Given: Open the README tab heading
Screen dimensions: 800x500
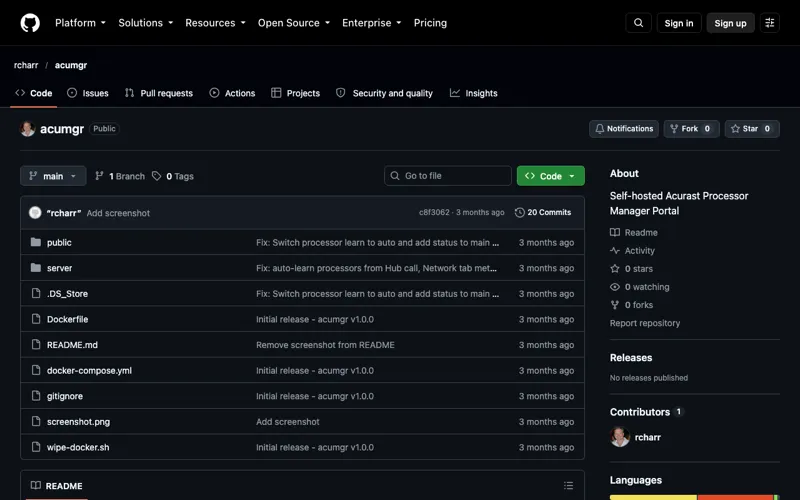Looking at the screenshot, I should 57,486.
